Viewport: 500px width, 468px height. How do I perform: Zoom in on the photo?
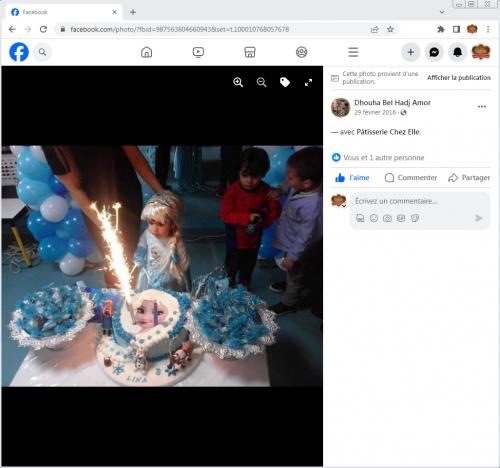point(238,82)
